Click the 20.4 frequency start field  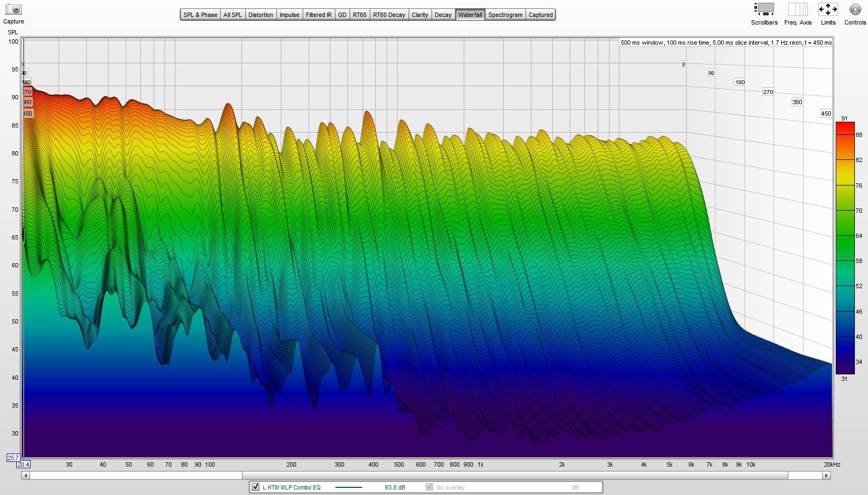(23, 464)
